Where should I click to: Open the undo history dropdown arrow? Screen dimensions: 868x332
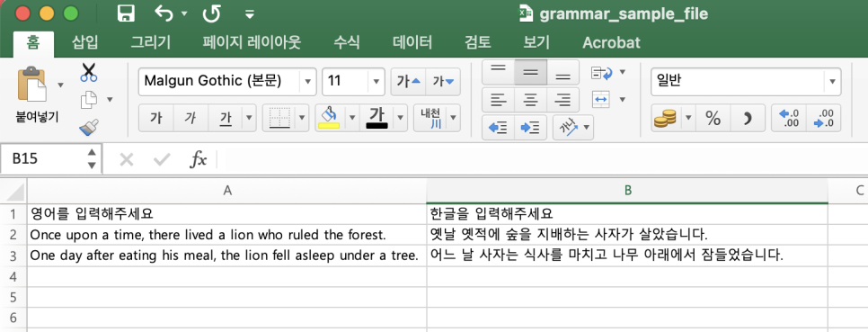tap(184, 13)
